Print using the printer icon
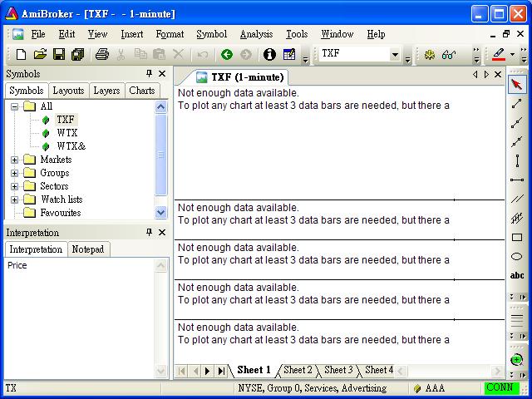532x399 pixels. 101,54
